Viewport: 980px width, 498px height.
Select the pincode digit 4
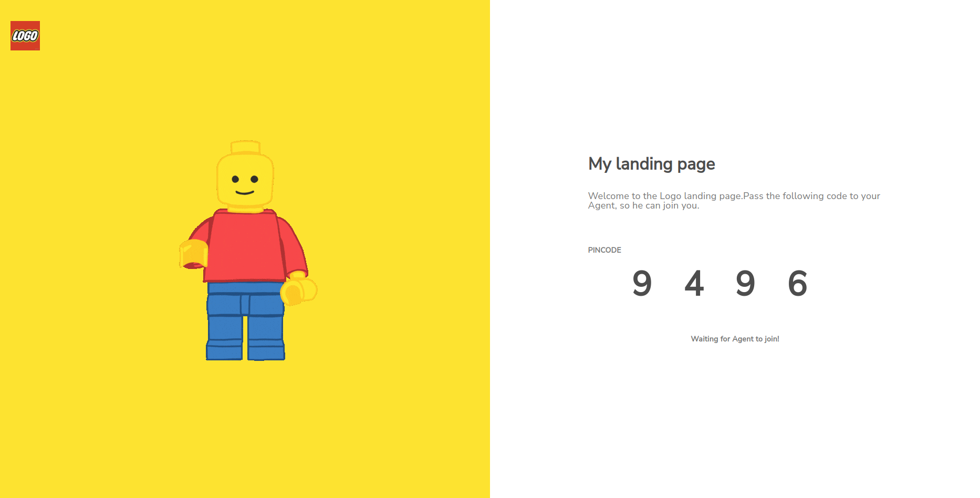(x=694, y=283)
